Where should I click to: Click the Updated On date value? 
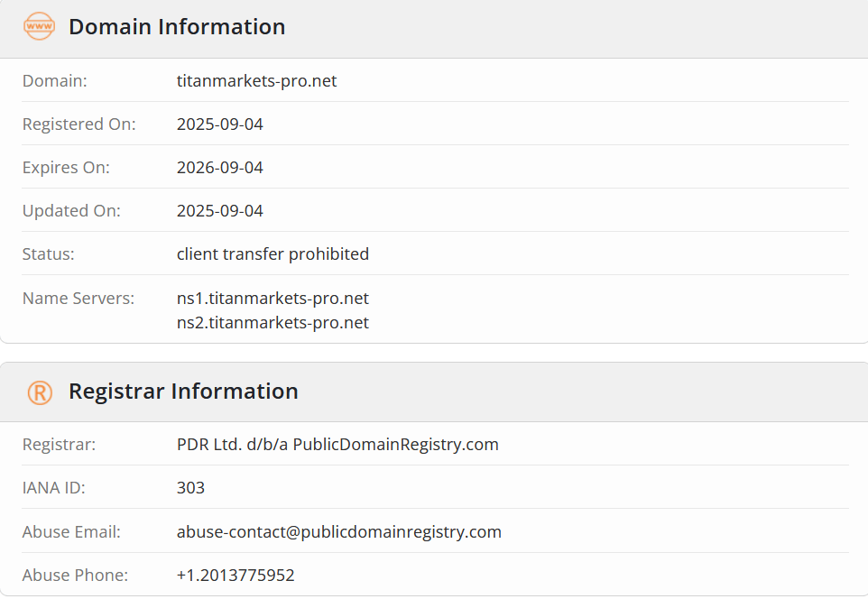coord(220,211)
